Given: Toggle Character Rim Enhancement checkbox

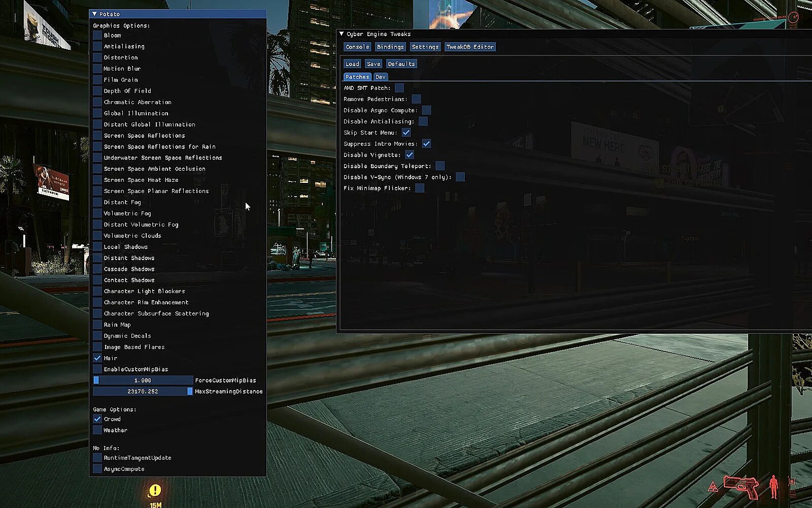Looking at the screenshot, I should click(97, 302).
